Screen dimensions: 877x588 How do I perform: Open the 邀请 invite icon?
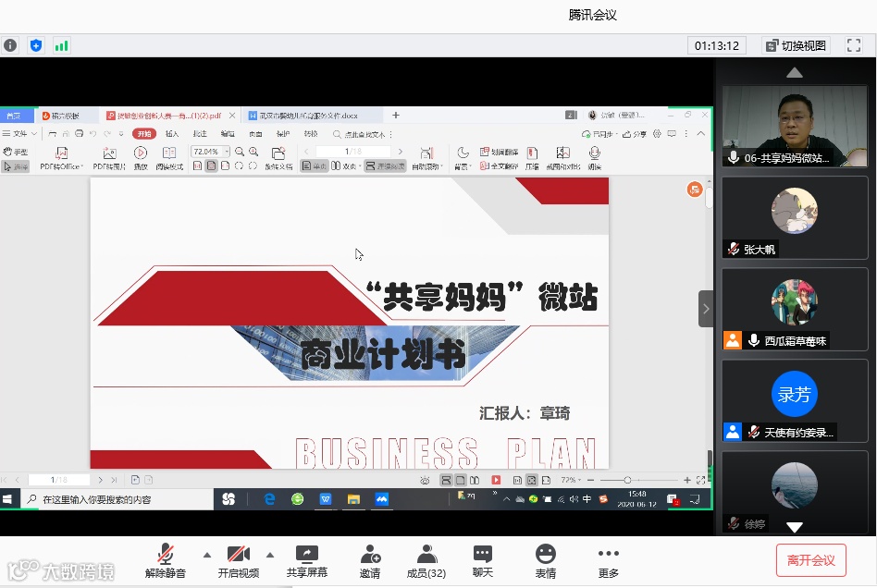coord(370,561)
